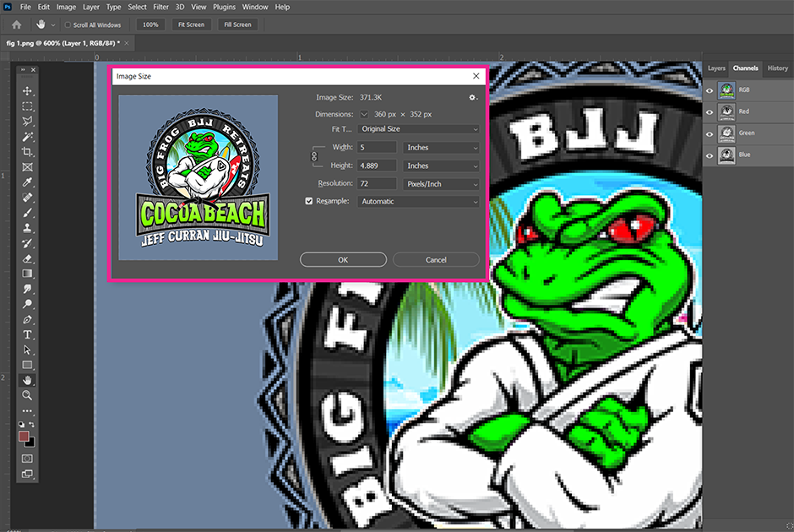Select the Move tool

coord(27,91)
